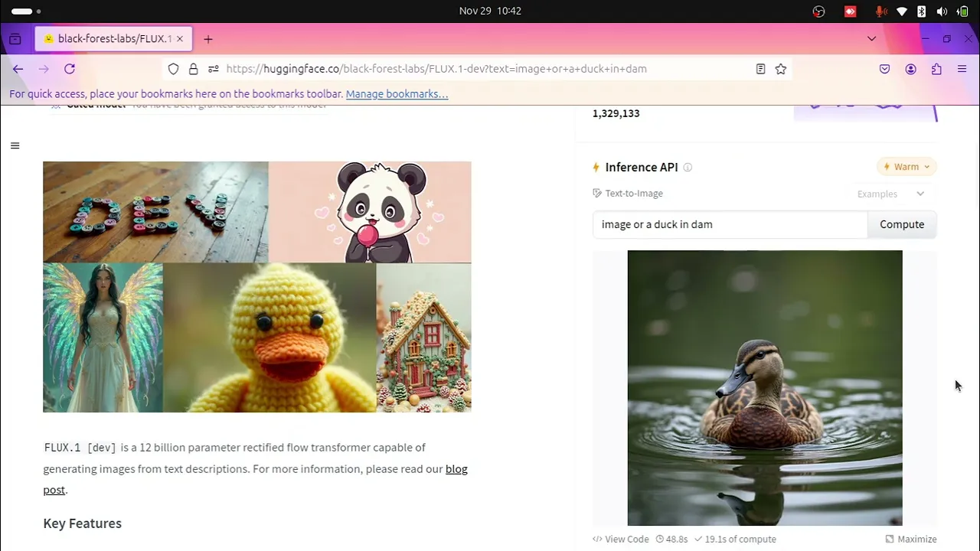Expand the Examples dropdown
Image resolution: width=980 pixels, height=551 pixels.
click(x=891, y=194)
